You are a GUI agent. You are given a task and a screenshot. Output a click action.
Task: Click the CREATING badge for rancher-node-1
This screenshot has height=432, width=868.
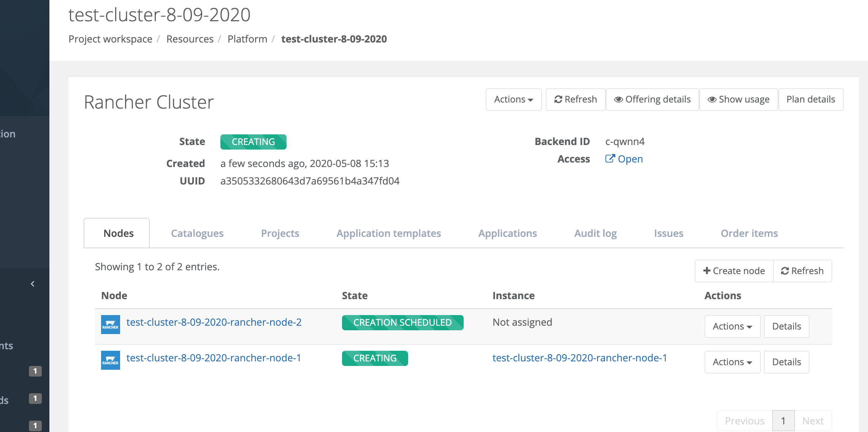[x=375, y=358]
